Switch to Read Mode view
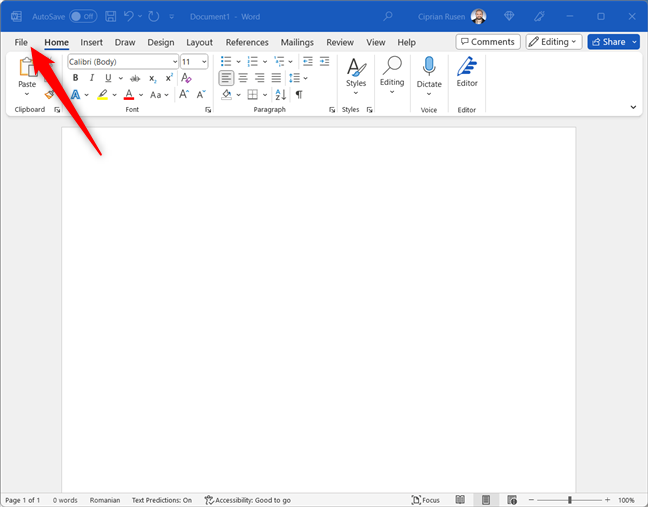Viewport: 648px width, 507px height. click(x=460, y=500)
